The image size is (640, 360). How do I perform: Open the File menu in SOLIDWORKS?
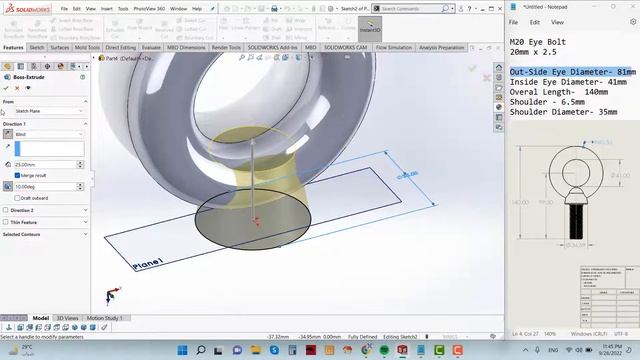[x=64, y=9]
